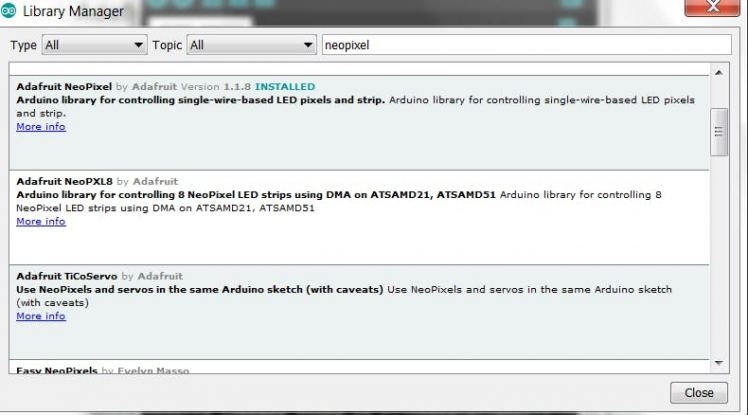Open the Topic dropdown set to All
The width and height of the screenshot is (748, 415).
251,45
